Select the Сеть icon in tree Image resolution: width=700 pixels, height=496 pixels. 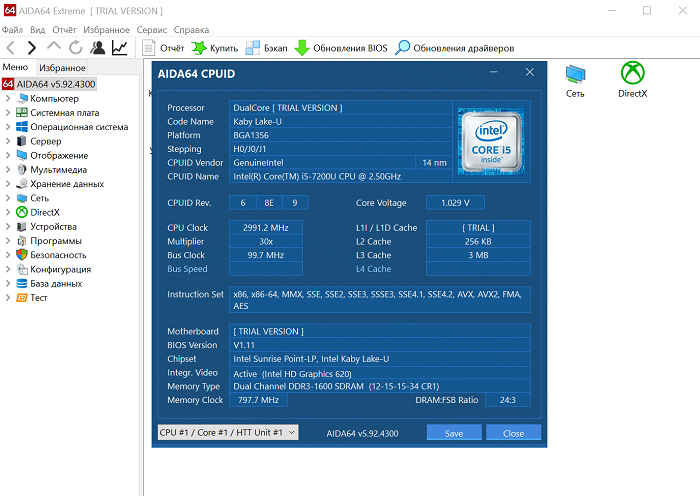pyautogui.click(x=22, y=198)
